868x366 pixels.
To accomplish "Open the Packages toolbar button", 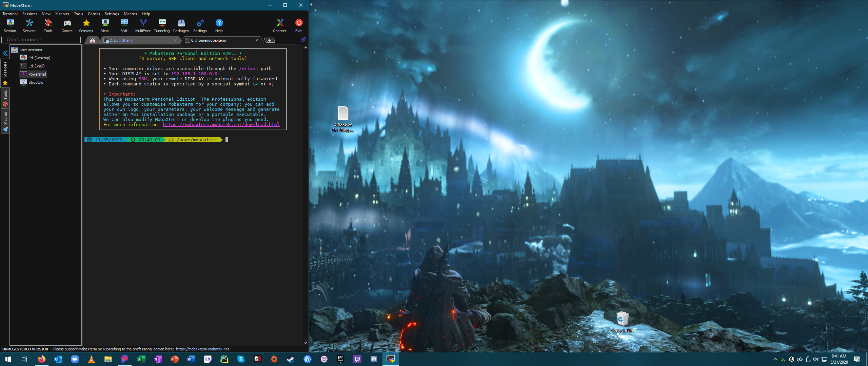I will [x=181, y=26].
